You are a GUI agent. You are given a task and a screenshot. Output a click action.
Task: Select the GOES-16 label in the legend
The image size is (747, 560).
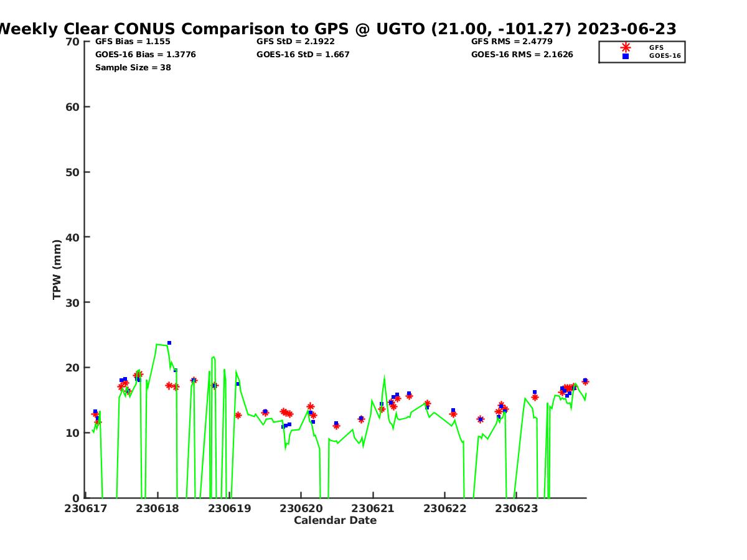665,56
